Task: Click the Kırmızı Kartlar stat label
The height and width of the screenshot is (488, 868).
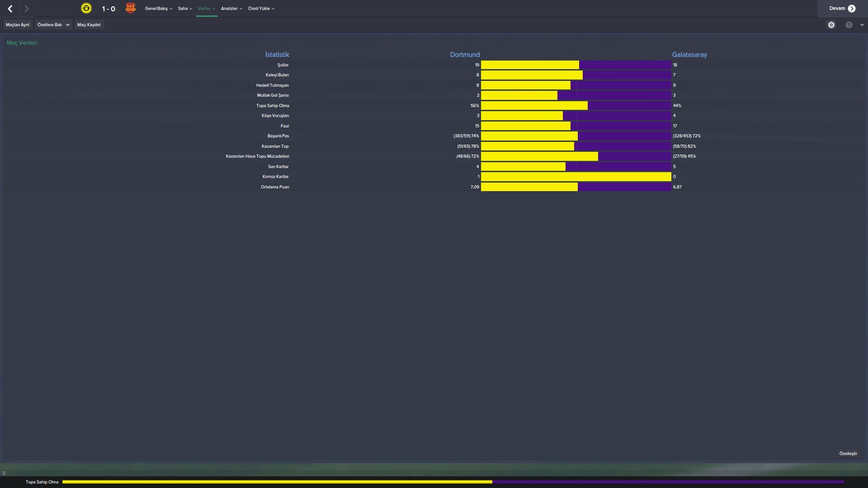Action: point(275,177)
